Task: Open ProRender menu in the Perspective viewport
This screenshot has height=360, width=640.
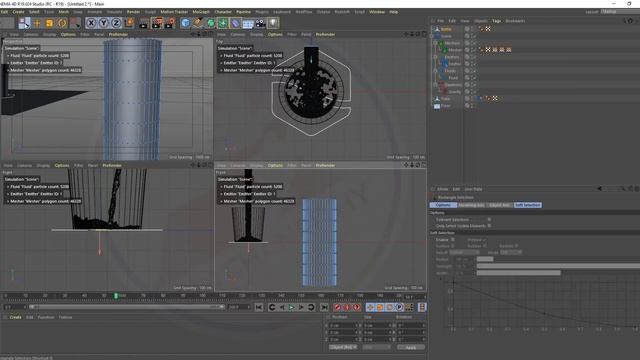Action: [118, 34]
